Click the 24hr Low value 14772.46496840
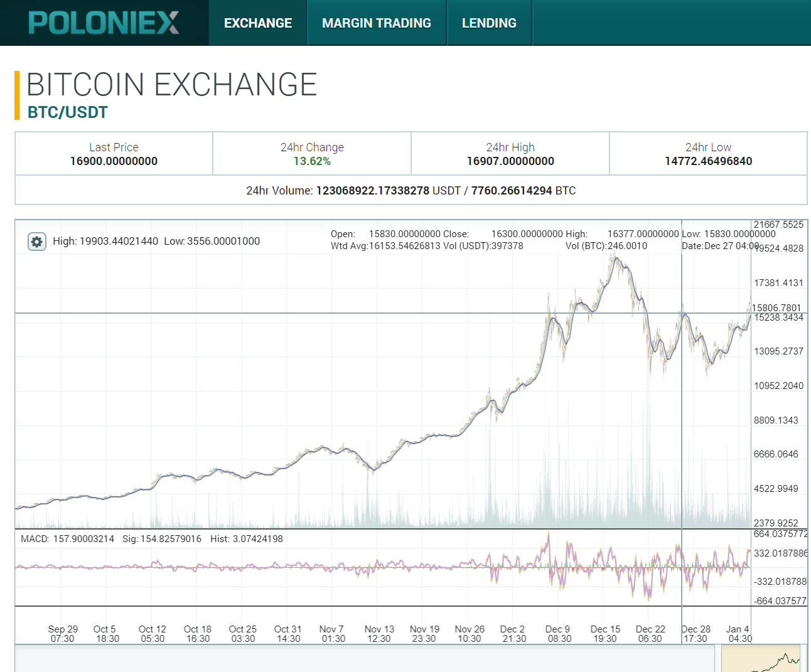Screen dimensions: 811x672 click(x=709, y=161)
